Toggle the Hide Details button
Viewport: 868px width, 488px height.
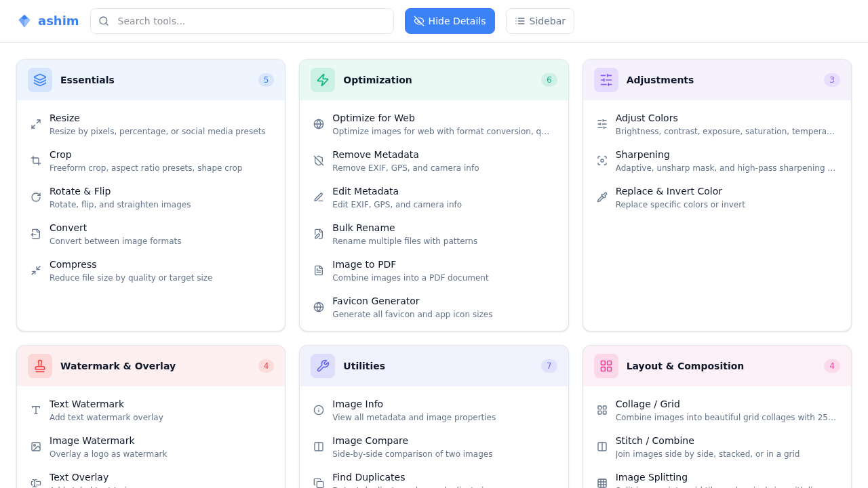click(450, 21)
